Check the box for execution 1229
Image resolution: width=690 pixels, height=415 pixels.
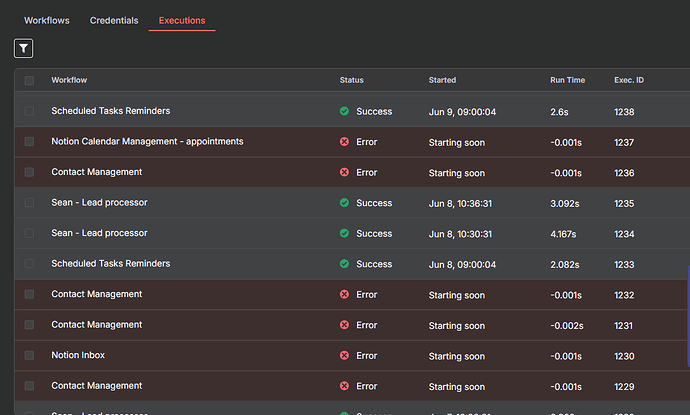click(29, 386)
